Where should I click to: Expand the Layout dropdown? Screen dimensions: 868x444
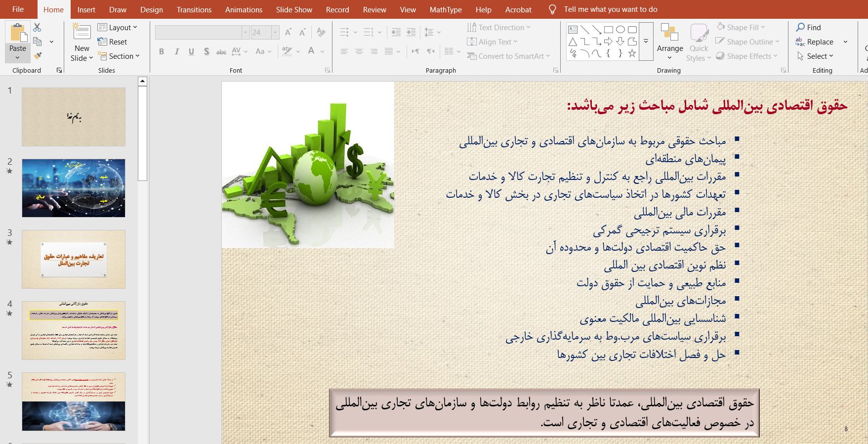118,28
